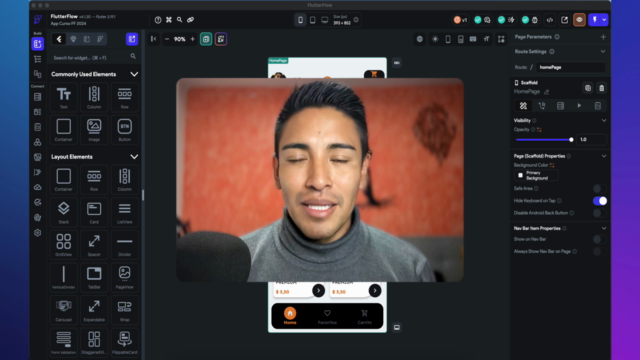Click the purple run/test mode button
The width and height of the screenshot is (640, 360).
pos(594,20)
